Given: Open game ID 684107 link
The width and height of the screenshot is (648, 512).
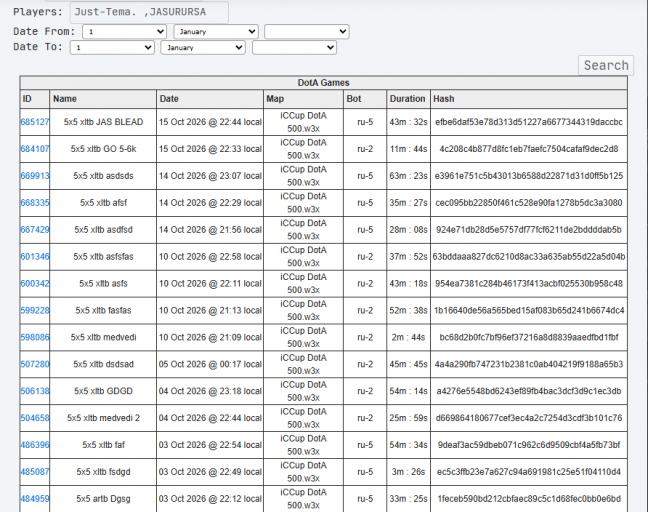Looking at the screenshot, I should (x=35, y=149).
